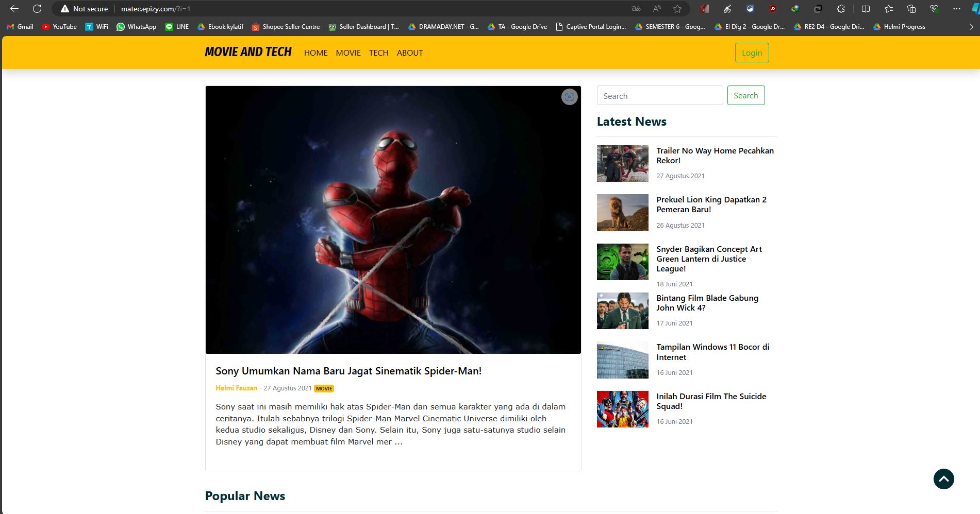This screenshot has height=514, width=980.
Task: Open the RE2 D4 Google Drive bookmark
Action: (x=829, y=27)
